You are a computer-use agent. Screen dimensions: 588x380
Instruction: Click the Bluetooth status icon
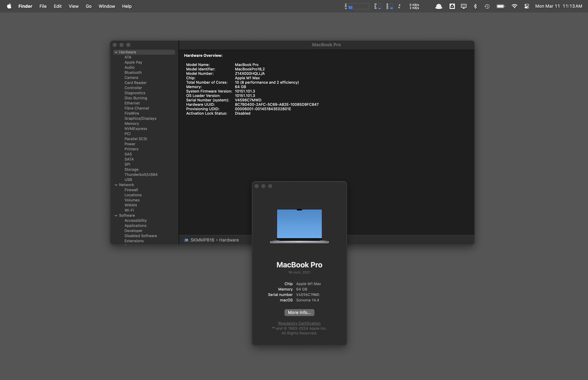(x=475, y=6)
